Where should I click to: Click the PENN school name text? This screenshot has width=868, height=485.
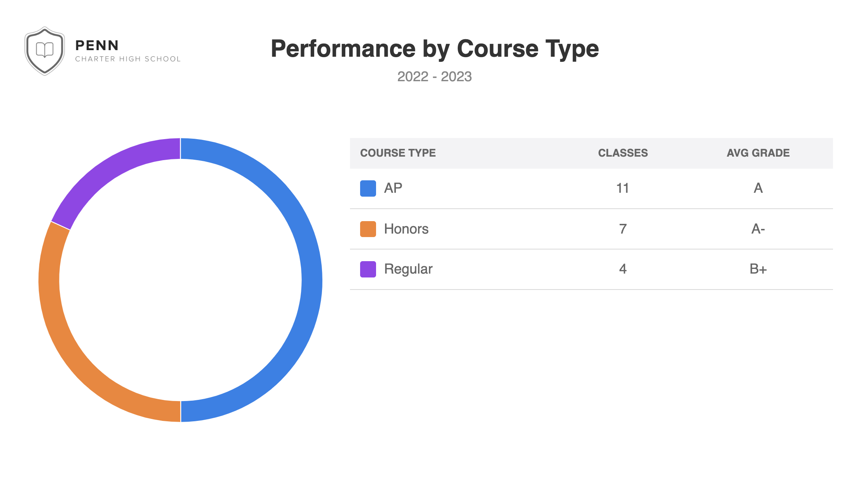tap(97, 45)
